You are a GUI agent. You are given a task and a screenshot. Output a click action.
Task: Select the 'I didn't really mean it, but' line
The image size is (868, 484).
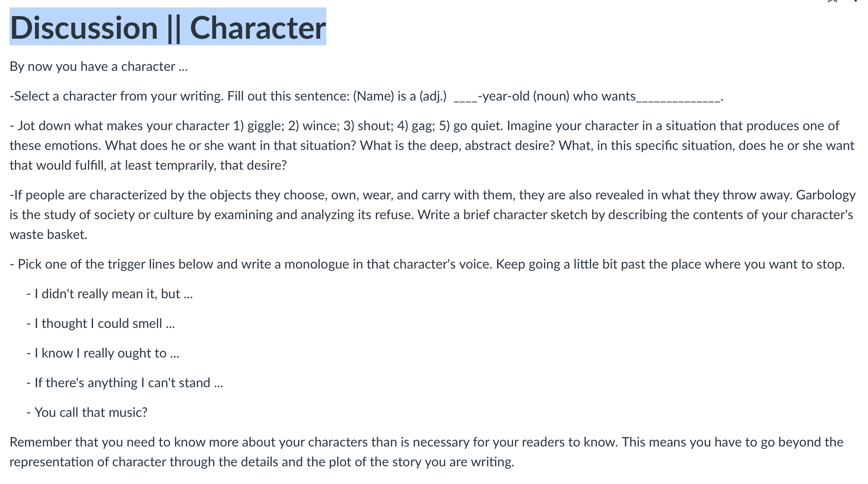[x=109, y=294]
